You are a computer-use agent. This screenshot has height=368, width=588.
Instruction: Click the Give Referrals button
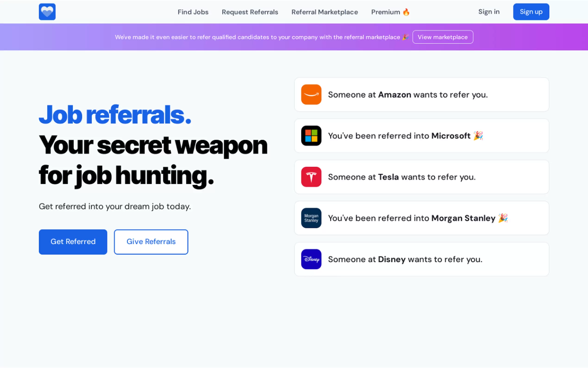coord(151,242)
